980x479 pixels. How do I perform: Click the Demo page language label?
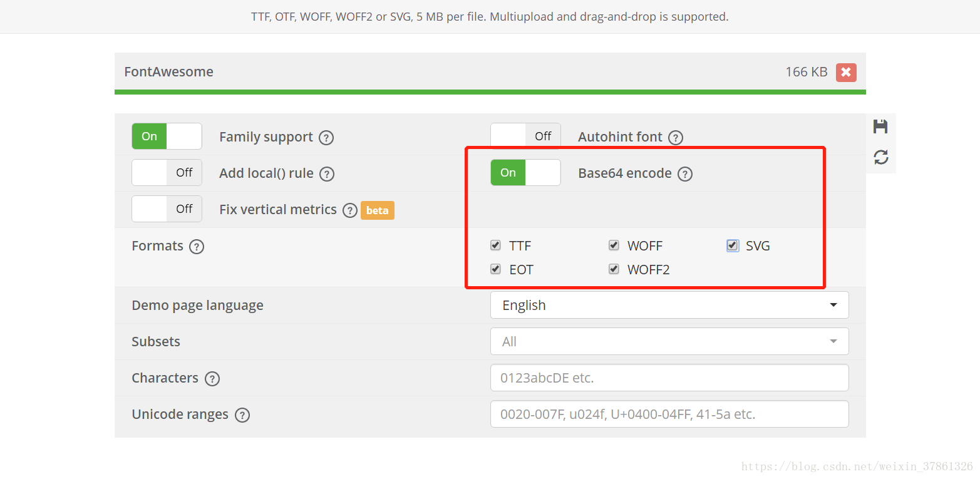(x=197, y=306)
